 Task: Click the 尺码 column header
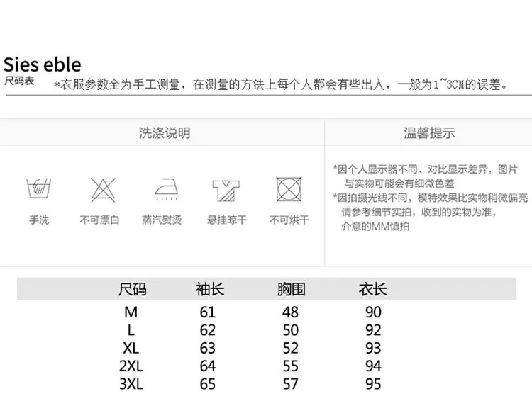(133, 290)
